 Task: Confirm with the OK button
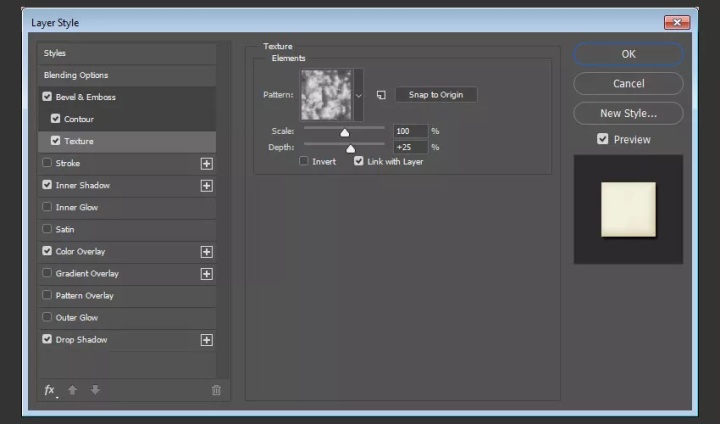[628, 54]
